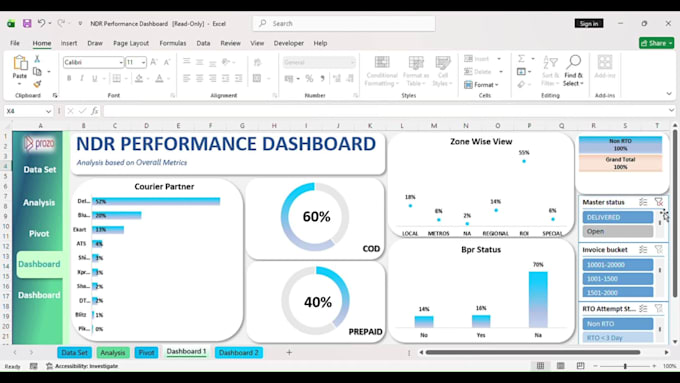Click the Font Color letter A icon
The width and height of the screenshot is (680, 383).
coord(159,79)
